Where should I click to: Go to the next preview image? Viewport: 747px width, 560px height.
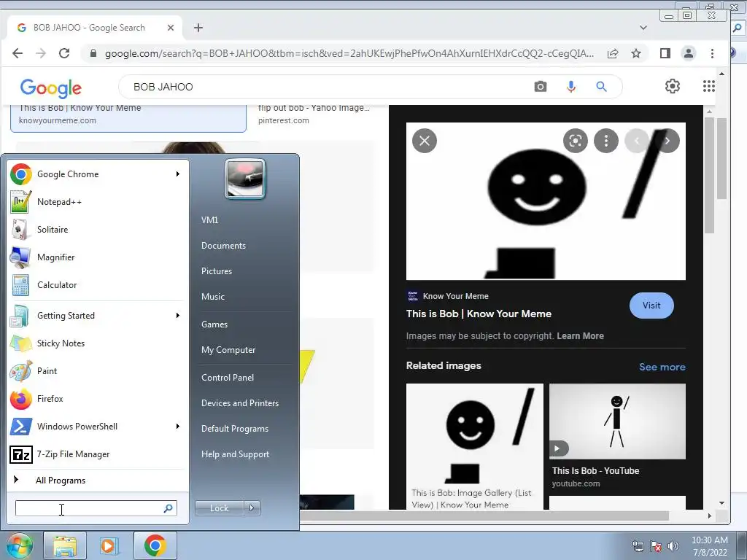click(x=667, y=141)
